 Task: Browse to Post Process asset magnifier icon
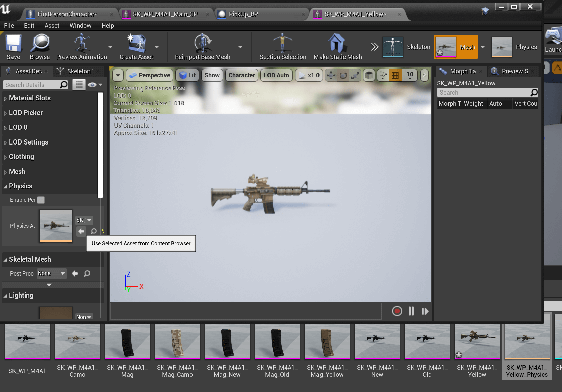[x=87, y=273]
